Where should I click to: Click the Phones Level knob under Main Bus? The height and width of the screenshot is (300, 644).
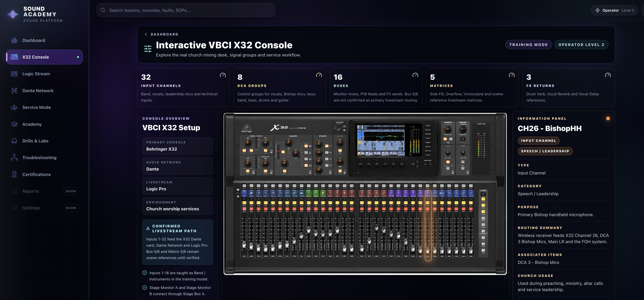[463, 129]
